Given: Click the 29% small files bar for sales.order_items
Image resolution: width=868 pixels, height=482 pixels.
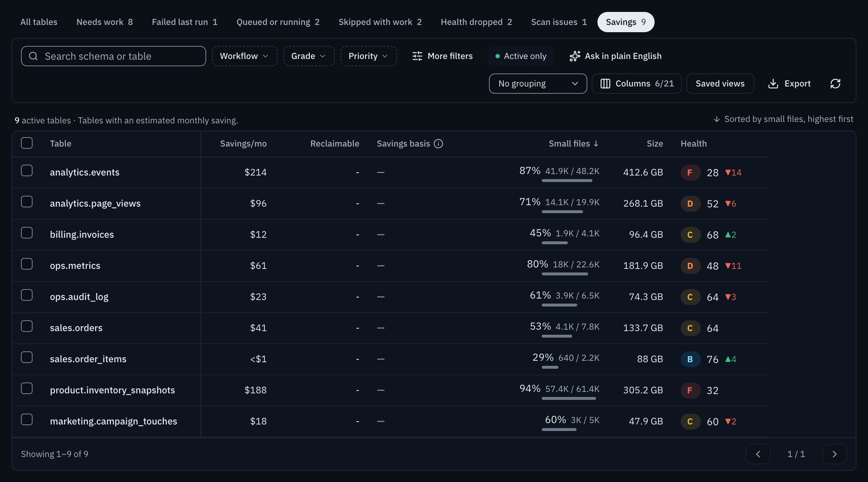Looking at the screenshot, I should [x=550, y=367].
